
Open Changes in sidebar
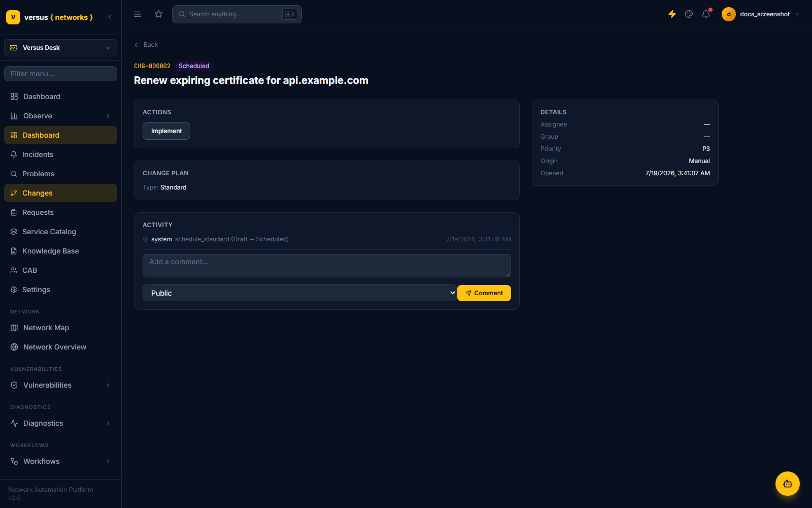[x=60, y=193]
